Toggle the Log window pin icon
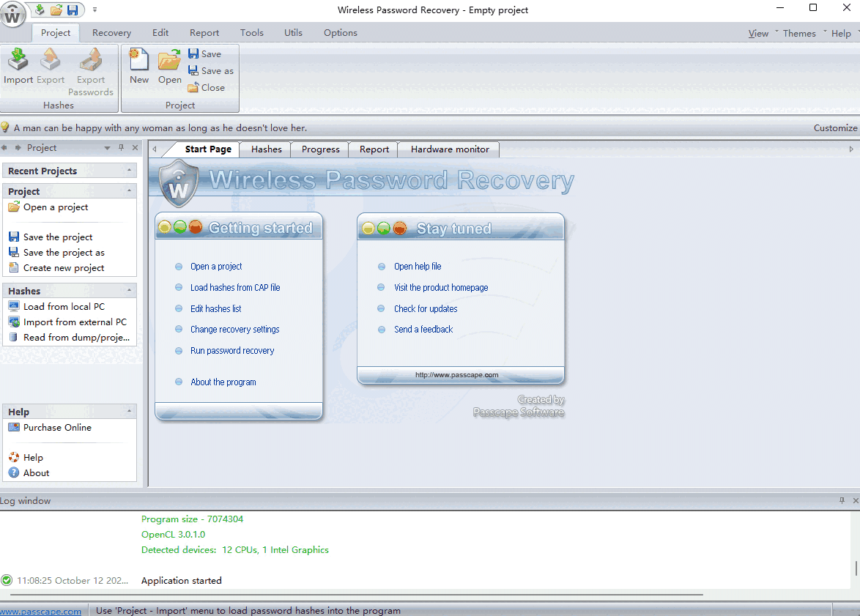This screenshot has width=860, height=616. 842,500
